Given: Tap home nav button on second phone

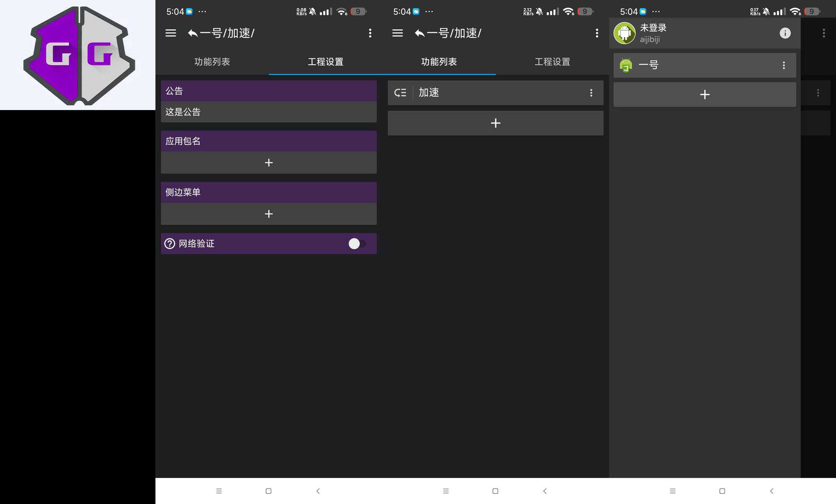Looking at the screenshot, I should tap(495, 491).
